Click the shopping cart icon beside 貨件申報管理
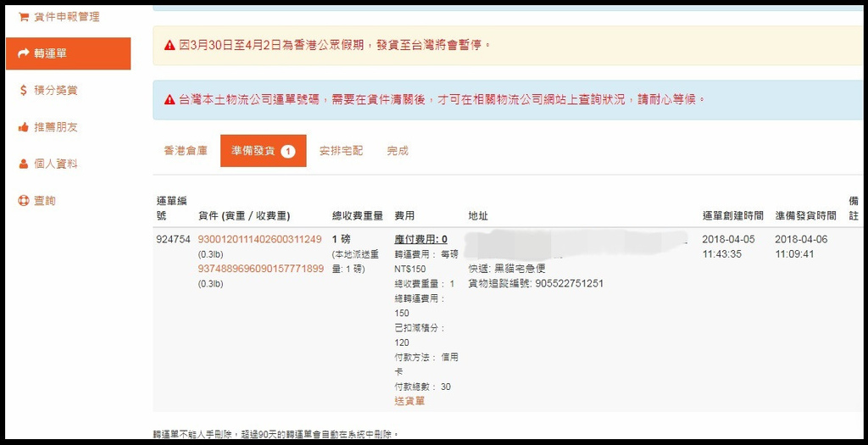Screen dimensions: 868x445 coord(24,16)
